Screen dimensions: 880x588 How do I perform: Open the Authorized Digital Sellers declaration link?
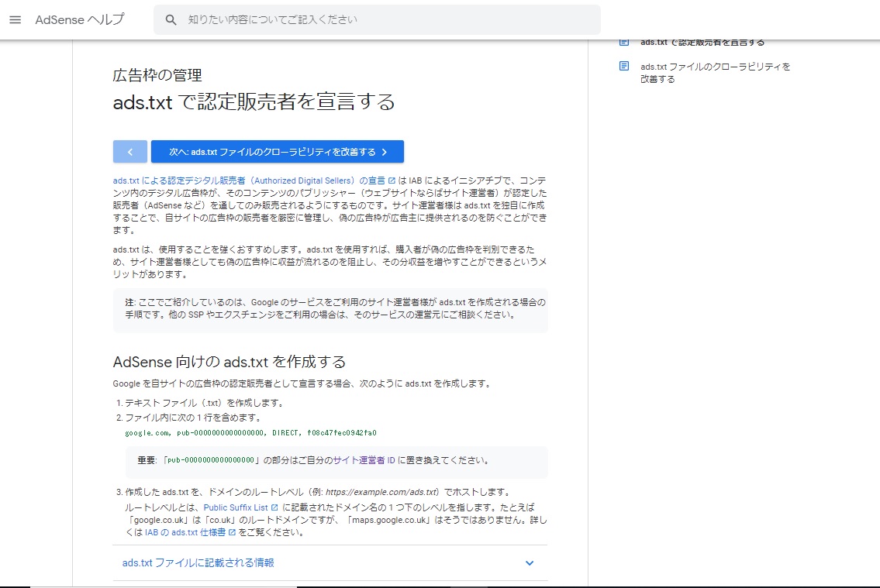click(249, 181)
